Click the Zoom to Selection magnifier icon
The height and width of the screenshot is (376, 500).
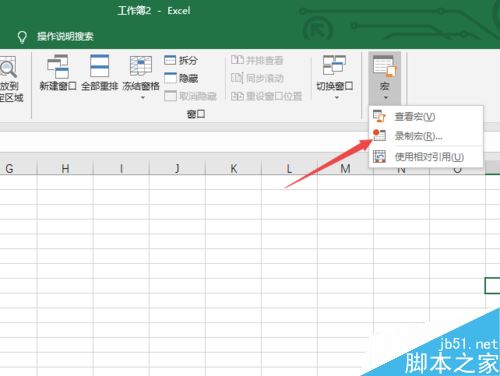(8, 67)
